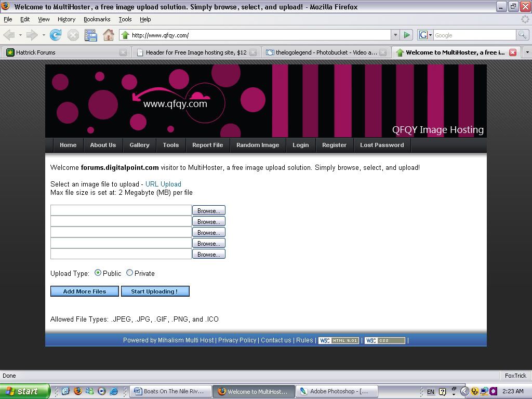
Task: Click the Register nav link
Action: pyautogui.click(x=334, y=145)
